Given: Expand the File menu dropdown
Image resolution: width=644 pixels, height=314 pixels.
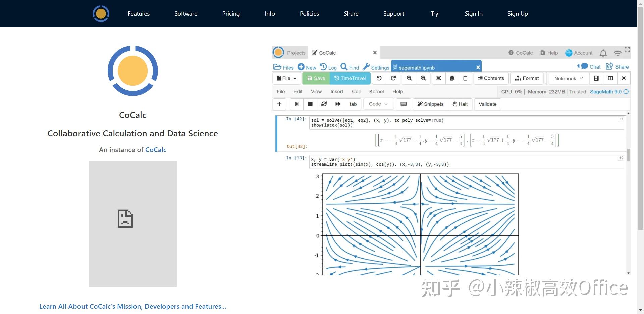Looking at the screenshot, I should 286,78.
